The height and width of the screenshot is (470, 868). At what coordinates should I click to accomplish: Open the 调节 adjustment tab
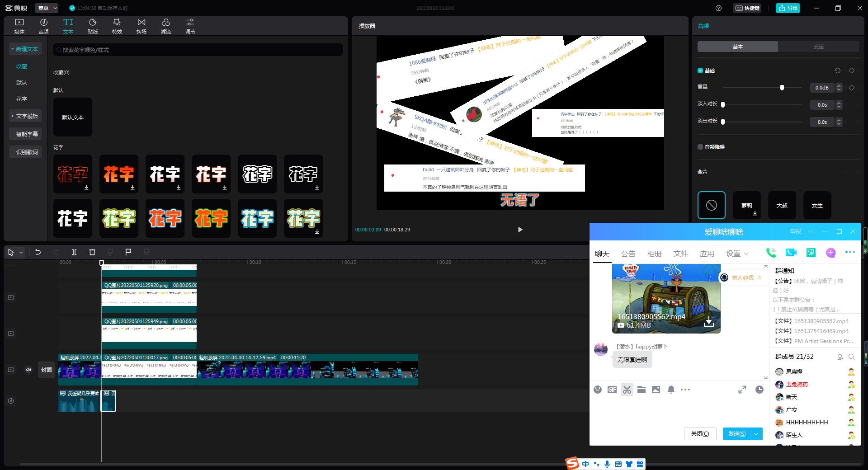(x=190, y=26)
